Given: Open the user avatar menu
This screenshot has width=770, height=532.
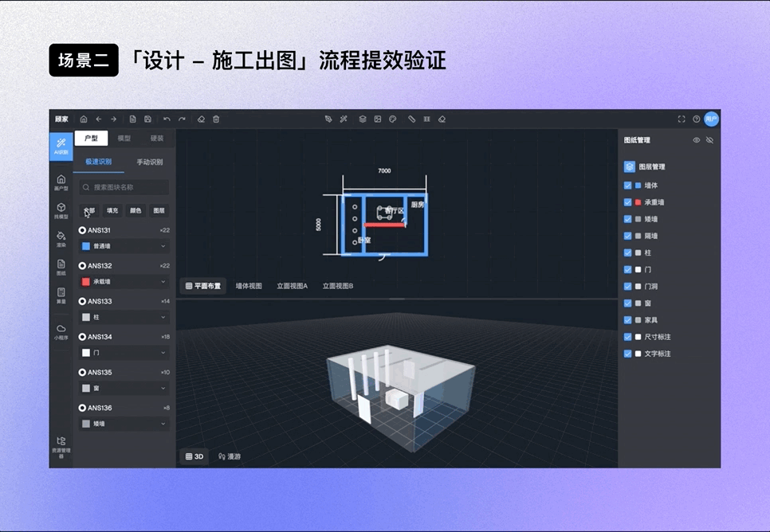Looking at the screenshot, I should 712,119.
